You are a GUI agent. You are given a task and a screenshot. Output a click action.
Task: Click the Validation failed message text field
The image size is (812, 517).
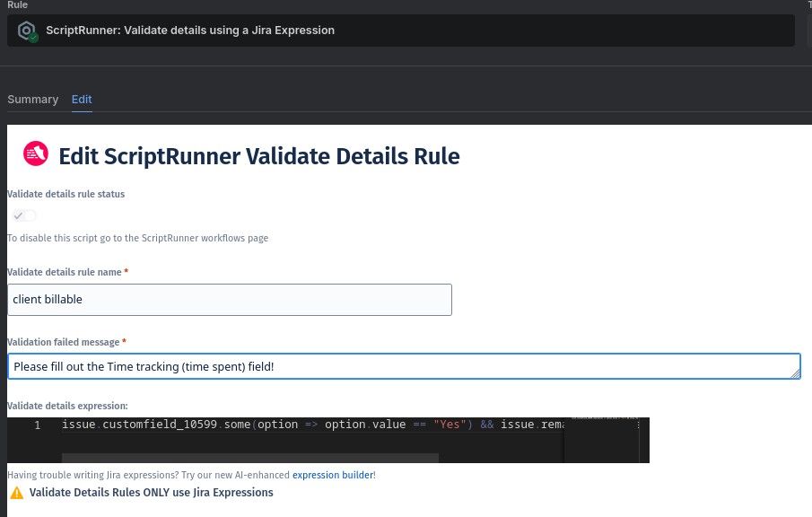(x=404, y=366)
